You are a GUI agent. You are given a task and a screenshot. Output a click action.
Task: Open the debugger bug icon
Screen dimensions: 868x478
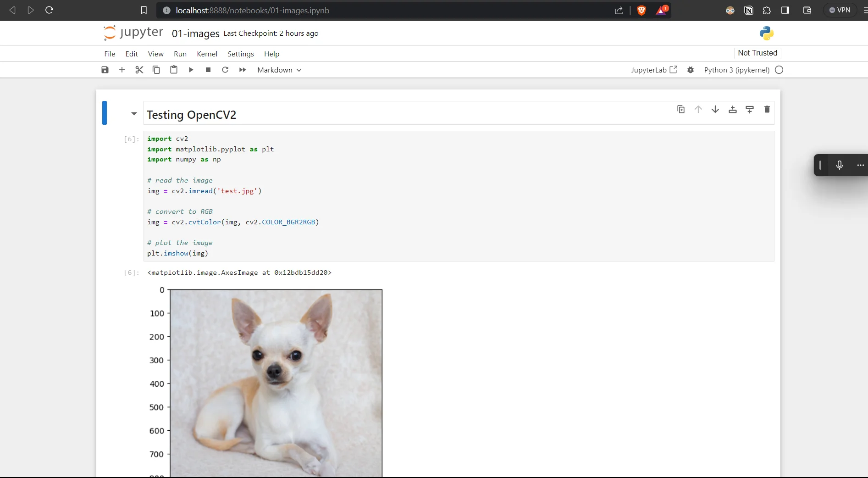(x=691, y=70)
